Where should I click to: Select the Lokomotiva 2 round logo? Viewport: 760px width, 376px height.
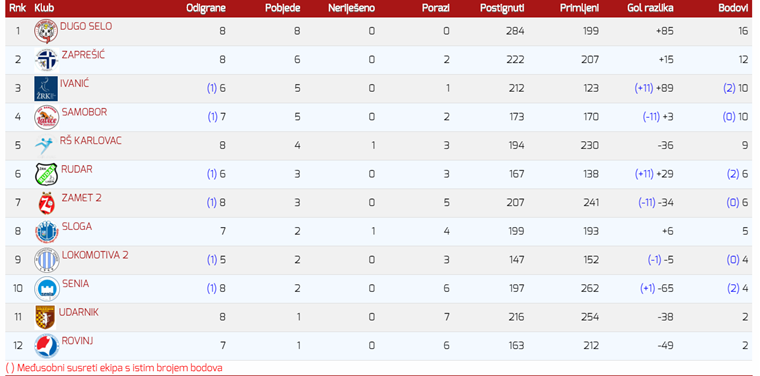[47, 260]
